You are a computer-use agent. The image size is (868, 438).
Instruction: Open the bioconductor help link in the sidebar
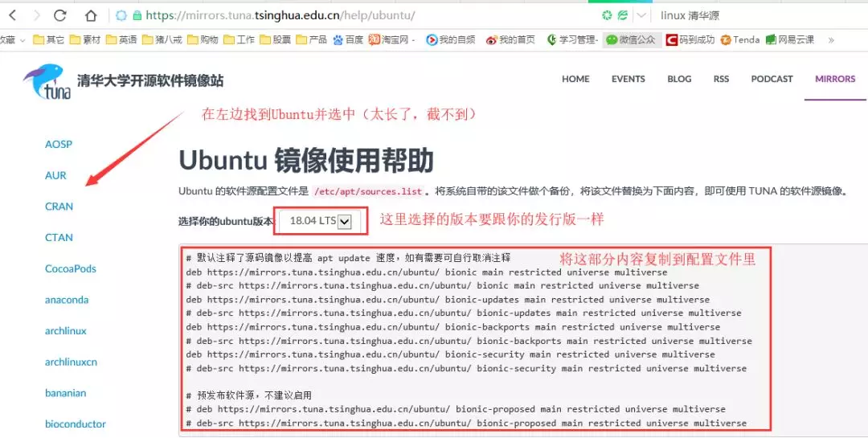pyautogui.click(x=76, y=424)
